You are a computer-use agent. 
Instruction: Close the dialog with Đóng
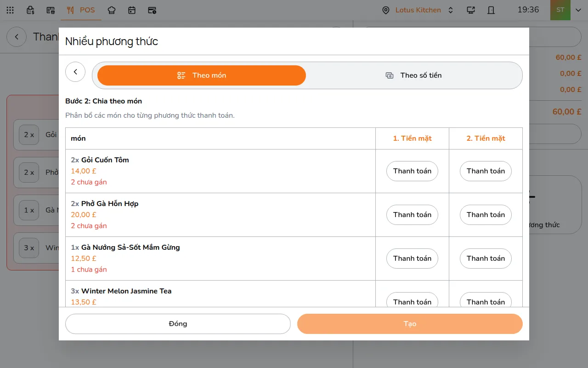click(x=178, y=324)
